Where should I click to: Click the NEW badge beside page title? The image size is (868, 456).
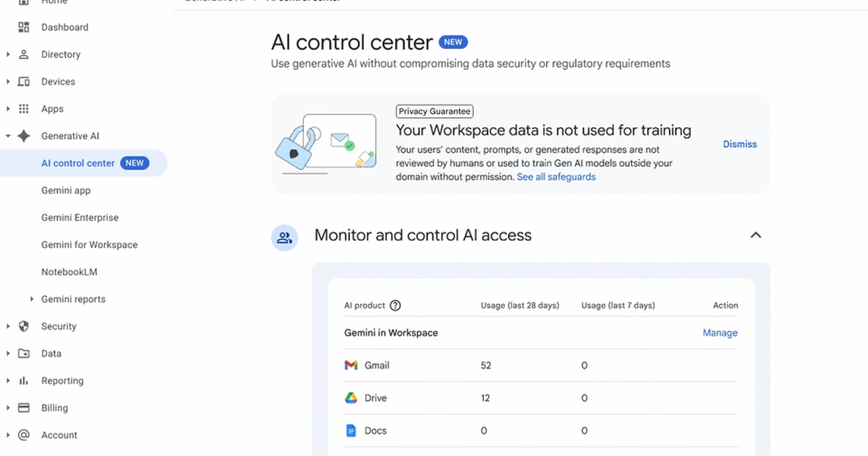[454, 42]
